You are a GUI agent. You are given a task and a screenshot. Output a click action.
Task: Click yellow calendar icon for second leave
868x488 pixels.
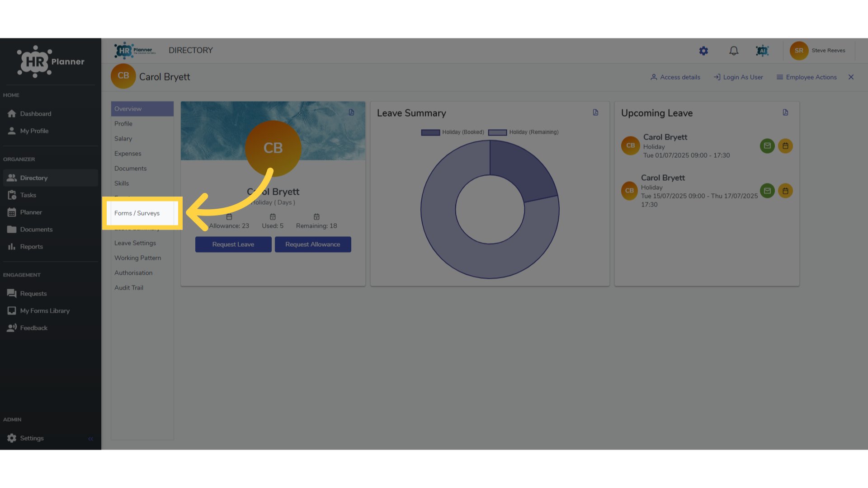(x=785, y=191)
